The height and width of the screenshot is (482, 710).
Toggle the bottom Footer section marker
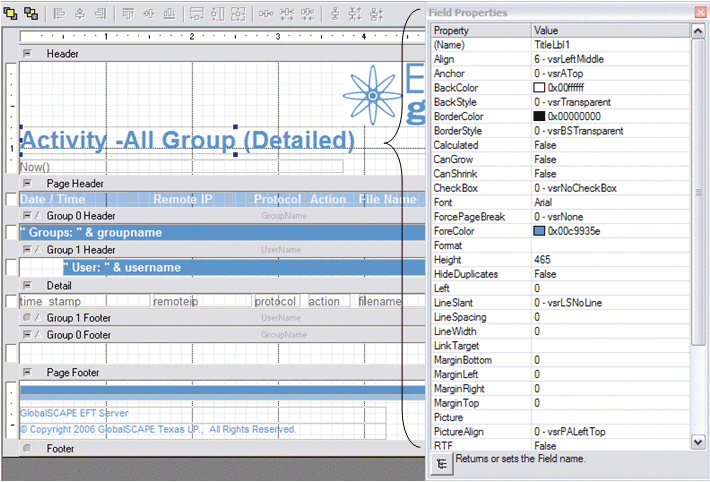[x=27, y=449]
